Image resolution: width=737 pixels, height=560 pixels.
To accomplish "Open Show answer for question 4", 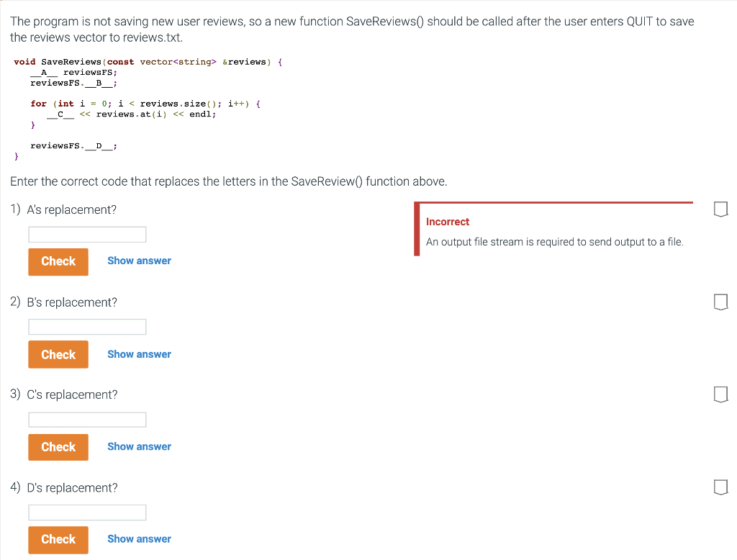I will (139, 538).
